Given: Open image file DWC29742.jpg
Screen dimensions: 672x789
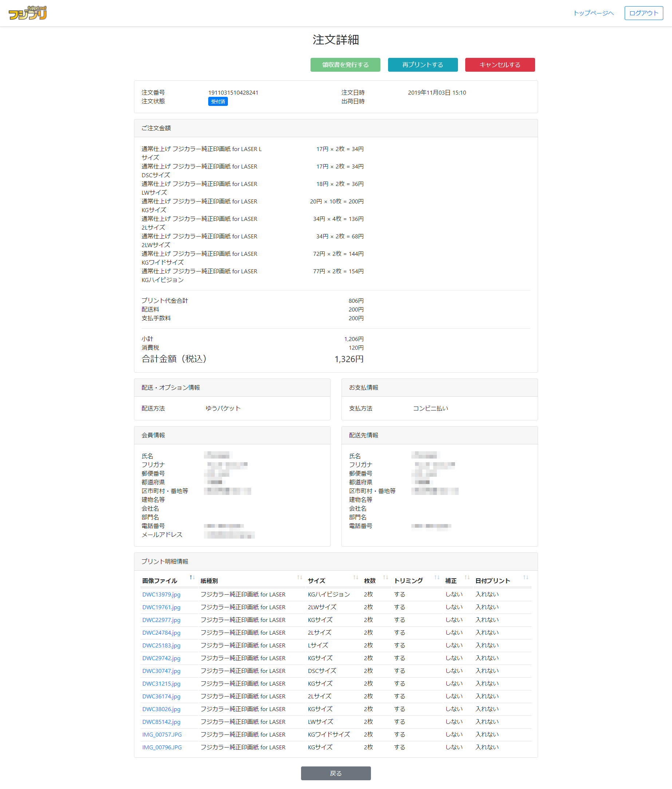Looking at the screenshot, I should tap(161, 658).
